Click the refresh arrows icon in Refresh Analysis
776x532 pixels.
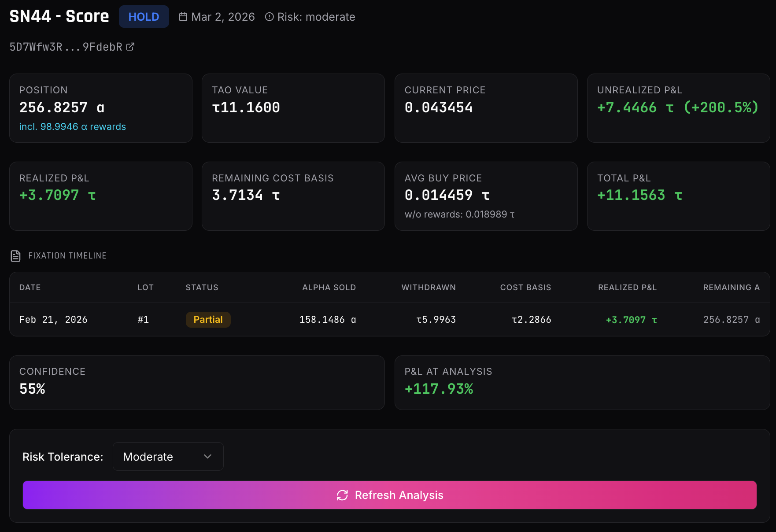(343, 495)
